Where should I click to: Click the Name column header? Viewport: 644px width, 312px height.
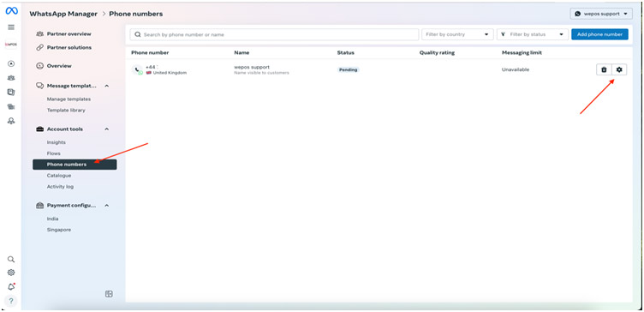(x=241, y=52)
